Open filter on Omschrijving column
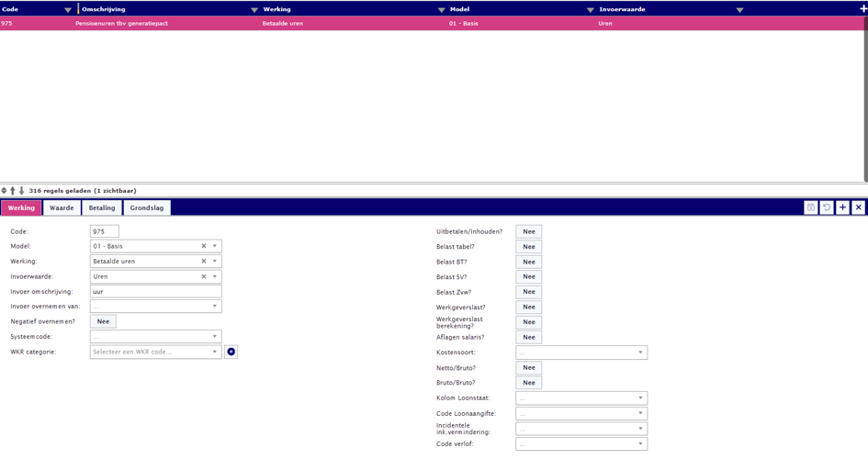This screenshot has width=868, height=459. pyautogui.click(x=254, y=10)
